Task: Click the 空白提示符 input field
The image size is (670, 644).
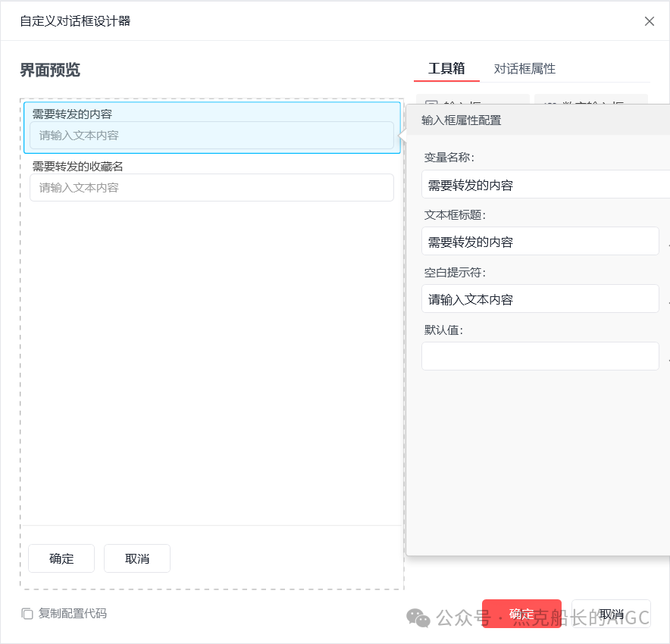Action: coord(540,299)
